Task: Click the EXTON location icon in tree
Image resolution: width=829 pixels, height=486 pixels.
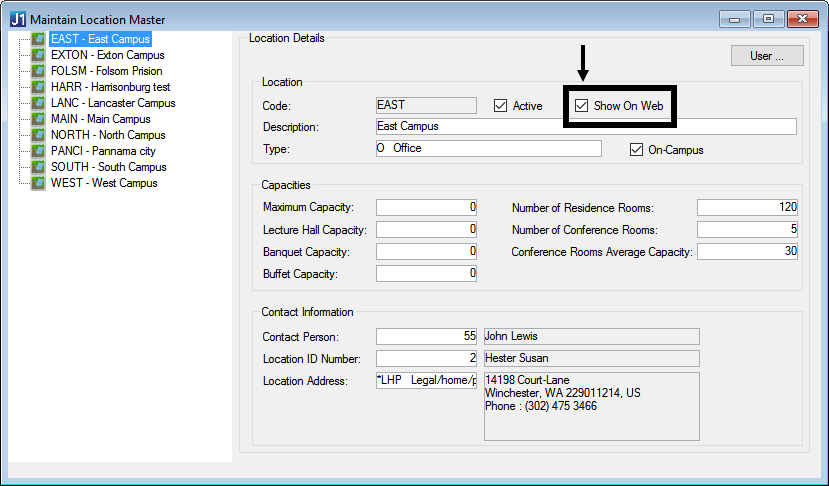Action: pyautogui.click(x=38, y=55)
